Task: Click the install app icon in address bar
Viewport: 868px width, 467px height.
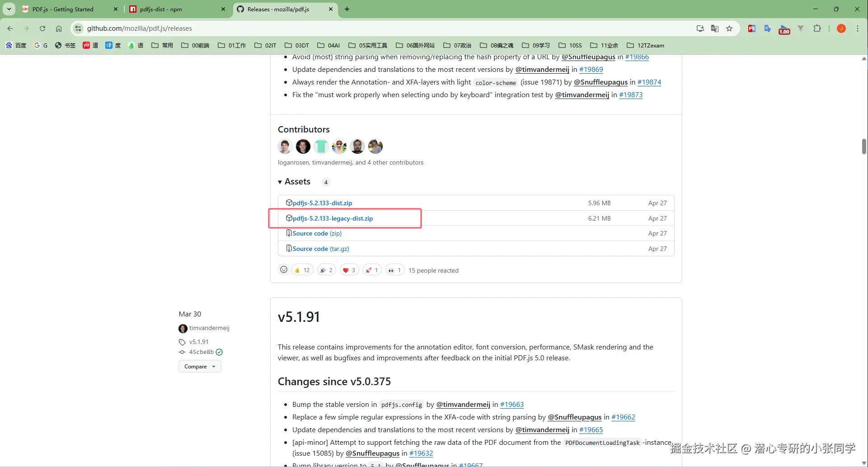Action: point(700,28)
